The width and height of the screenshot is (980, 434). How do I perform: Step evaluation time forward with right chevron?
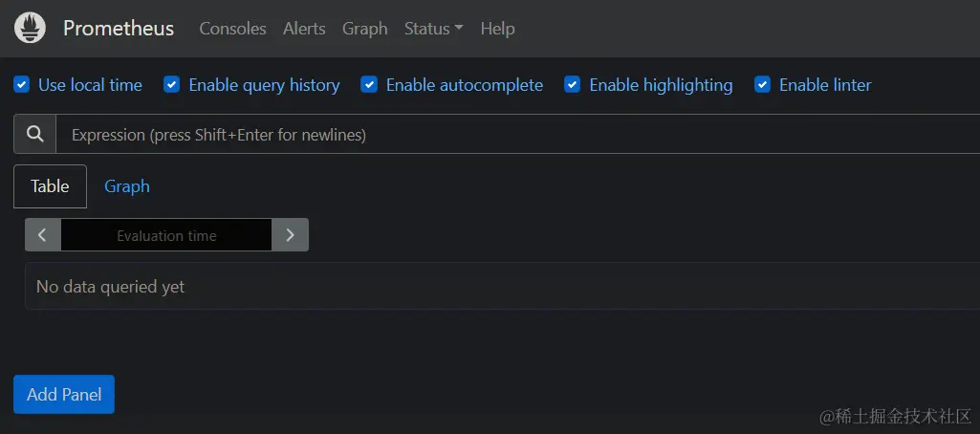point(290,235)
